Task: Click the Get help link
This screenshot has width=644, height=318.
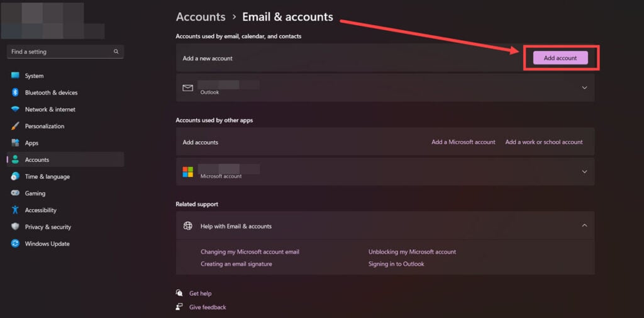Action: coord(201,293)
